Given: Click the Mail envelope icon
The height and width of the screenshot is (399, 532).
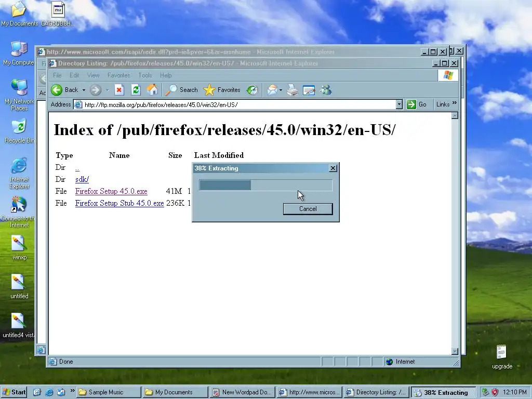Looking at the screenshot, I should pyautogui.click(x=272, y=90).
